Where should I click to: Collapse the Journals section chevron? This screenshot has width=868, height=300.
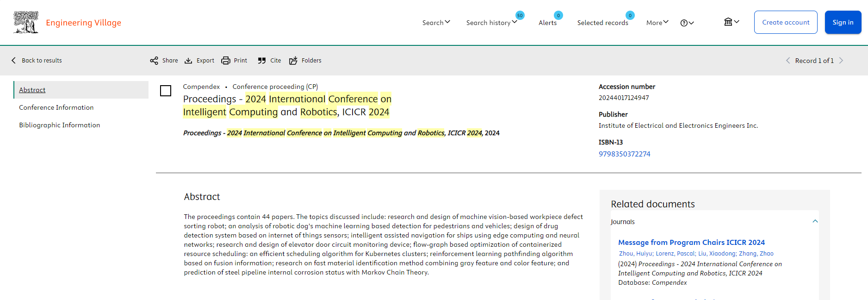815,221
